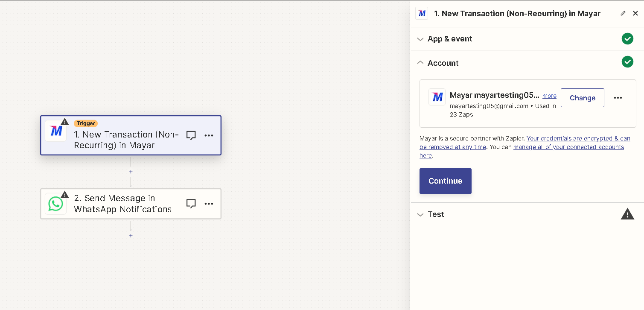Click the Mayar logo on trigger step
Screen dimensions: 644x310
pos(56,131)
